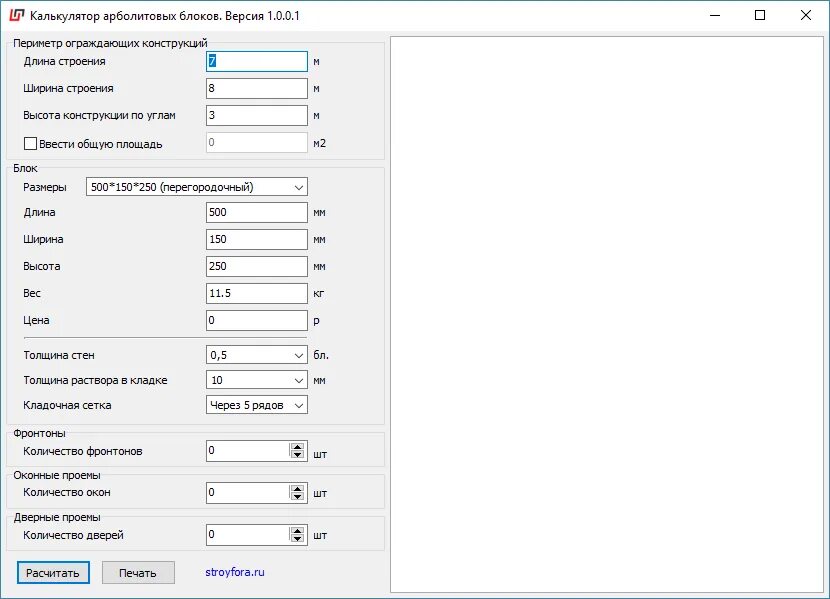Increase 'Количество дверей' with up arrow

[x=297, y=531]
